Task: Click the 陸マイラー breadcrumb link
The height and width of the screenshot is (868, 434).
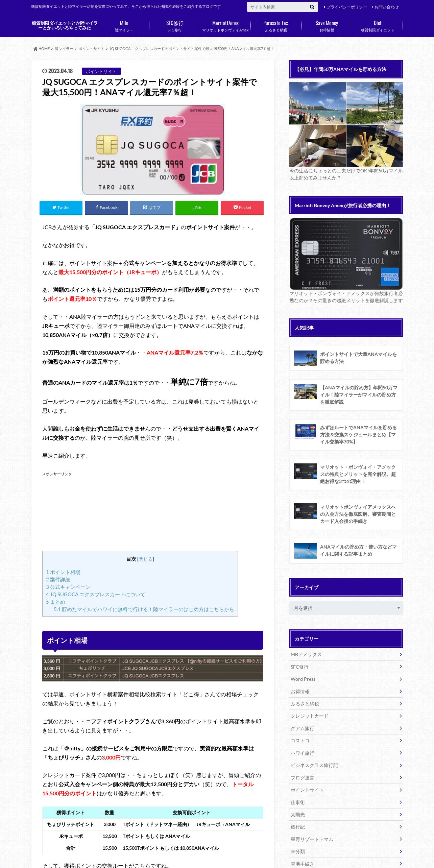Action: [64, 49]
